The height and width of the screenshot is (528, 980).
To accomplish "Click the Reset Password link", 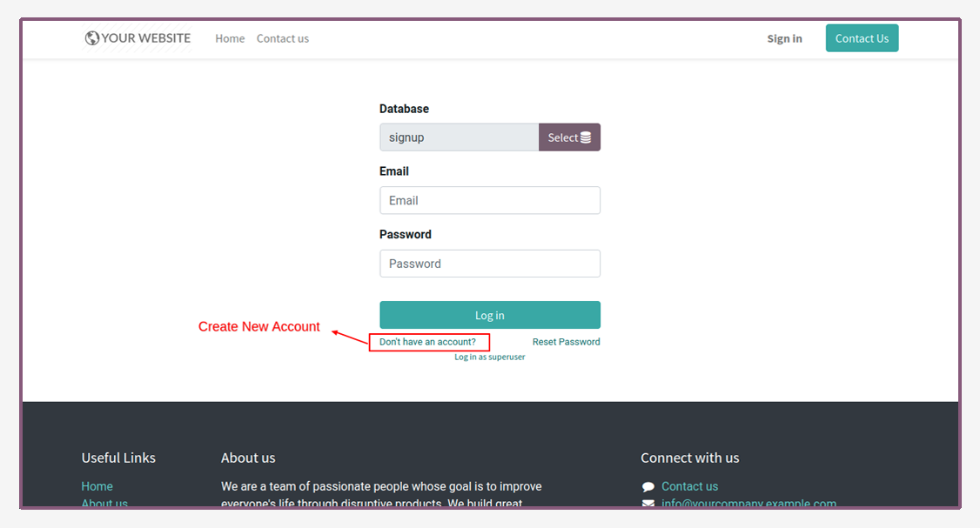I will pyautogui.click(x=567, y=342).
